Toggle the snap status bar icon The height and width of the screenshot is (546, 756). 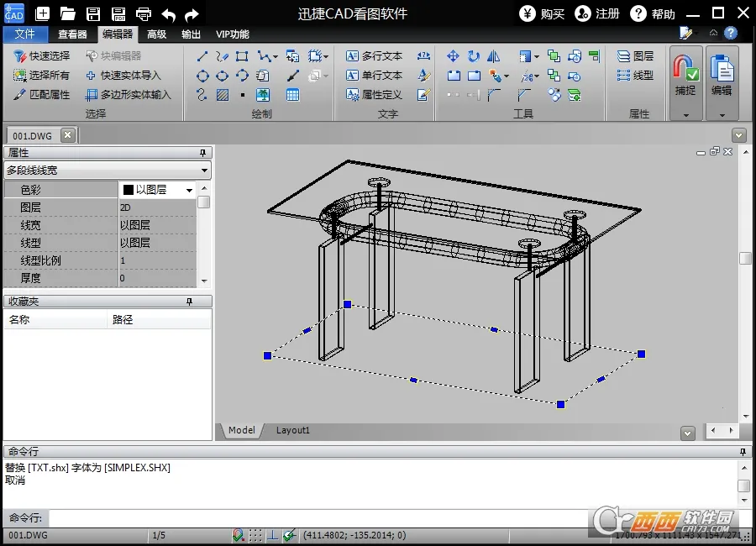pos(238,535)
